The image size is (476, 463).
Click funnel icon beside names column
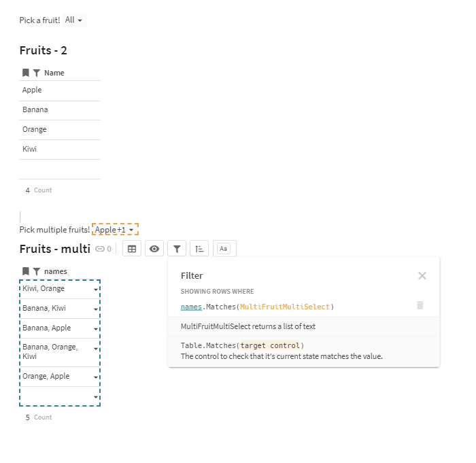(x=37, y=271)
